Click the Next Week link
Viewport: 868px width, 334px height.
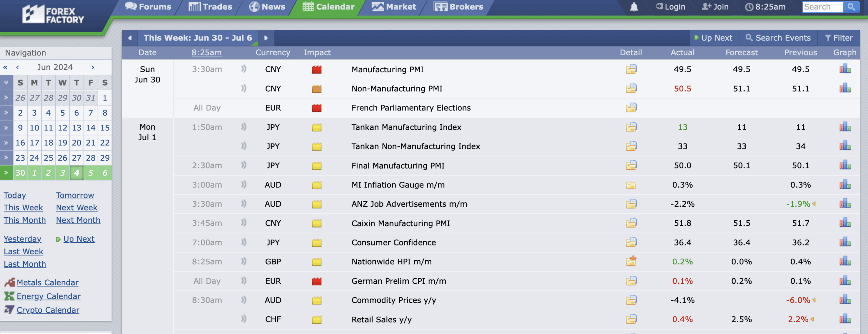(77, 207)
